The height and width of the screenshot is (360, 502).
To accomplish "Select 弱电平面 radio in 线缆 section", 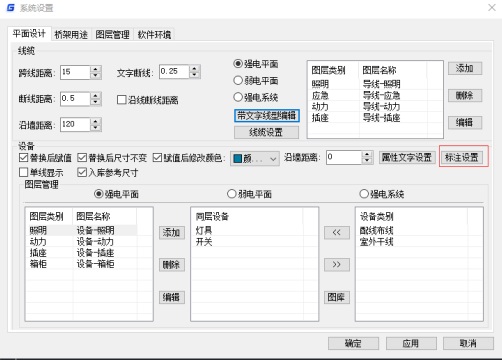I will [x=238, y=80].
